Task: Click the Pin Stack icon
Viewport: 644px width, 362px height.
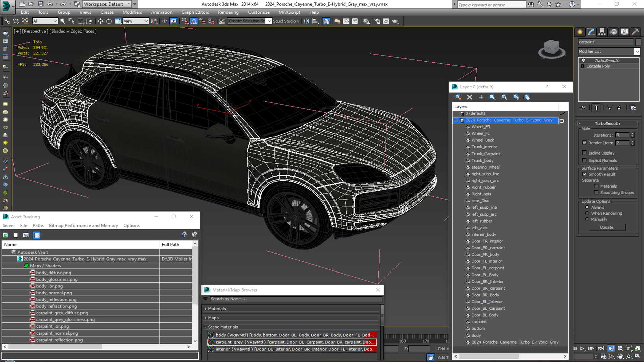Action: 583,108
